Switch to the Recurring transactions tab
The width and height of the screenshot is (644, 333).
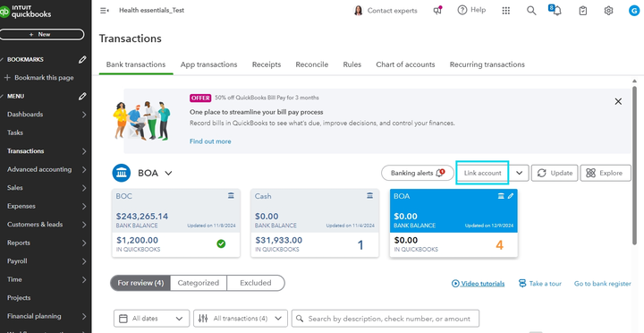[x=487, y=64]
